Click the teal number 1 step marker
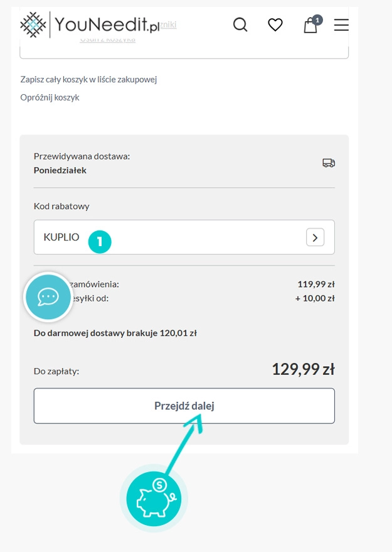This screenshot has height=552, width=392. [100, 241]
